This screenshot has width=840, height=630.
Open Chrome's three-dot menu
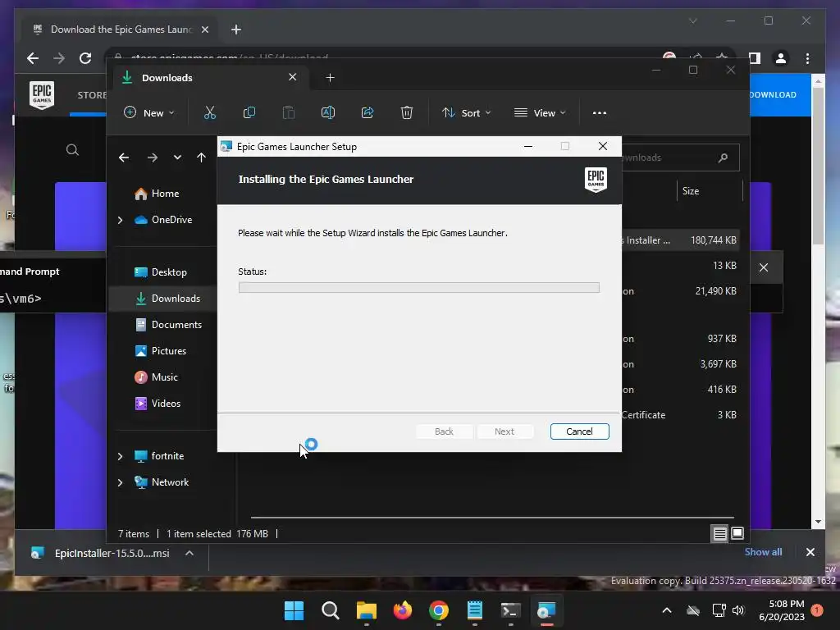[807, 58]
